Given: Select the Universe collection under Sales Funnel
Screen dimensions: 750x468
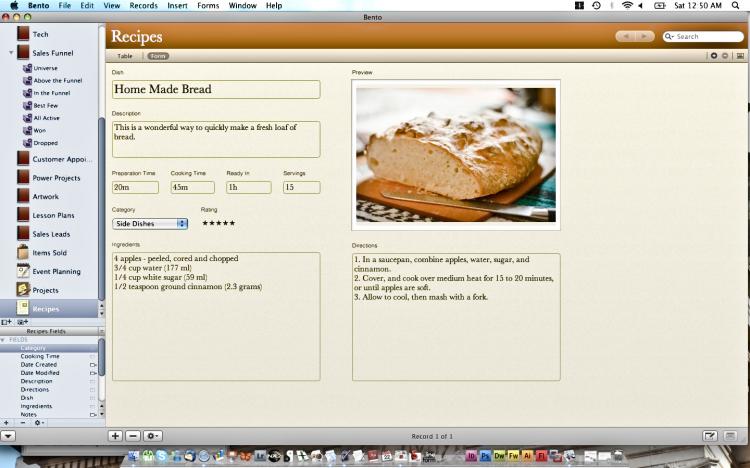Looking at the screenshot, I should click(x=45, y=68).
